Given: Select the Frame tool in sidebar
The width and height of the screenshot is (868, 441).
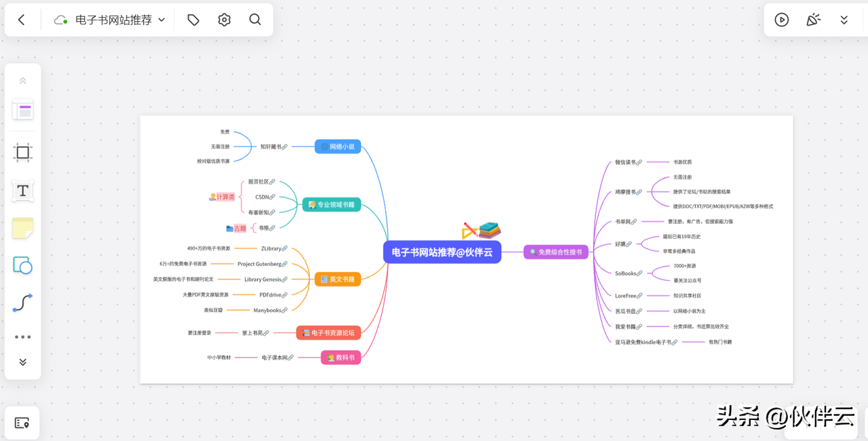Looking at the screenshot, I should point(22,153).
